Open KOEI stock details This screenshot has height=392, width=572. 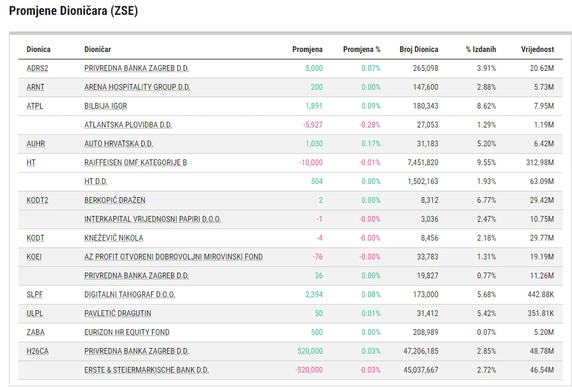tap(34, 257)
